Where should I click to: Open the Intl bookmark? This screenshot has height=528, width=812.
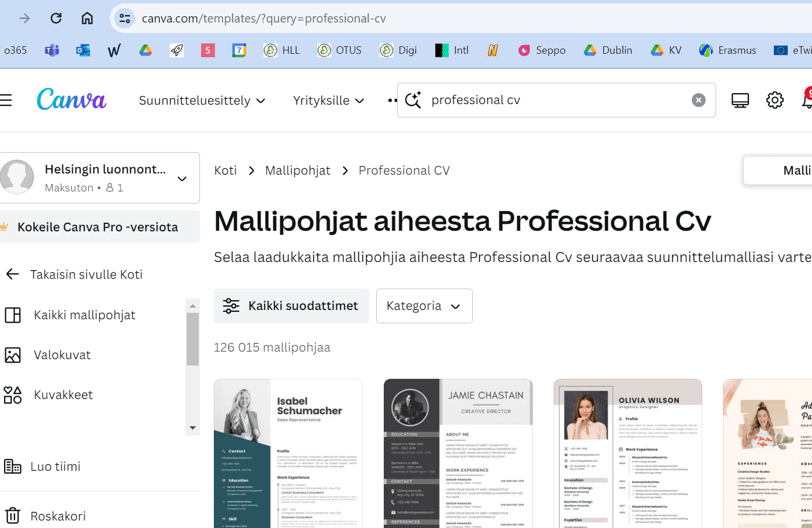point(452,50)
